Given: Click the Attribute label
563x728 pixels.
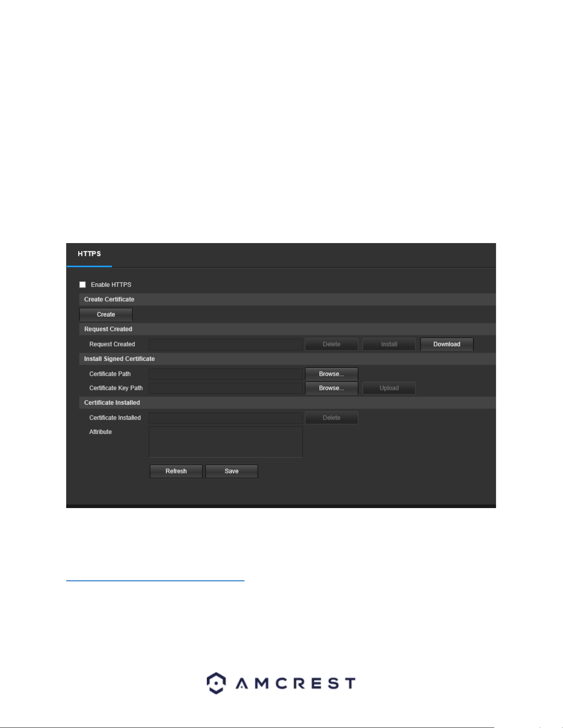Looking at the screenshot, I should [101, 432].
